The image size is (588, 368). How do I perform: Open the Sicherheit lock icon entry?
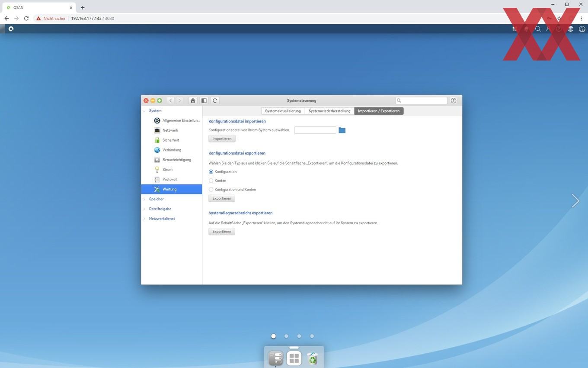[157, 140]
